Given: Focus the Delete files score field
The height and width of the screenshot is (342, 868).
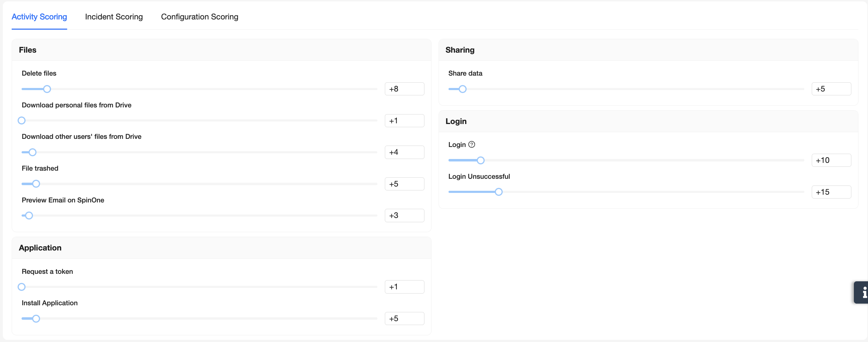Looking at the screenshot, I should coord(404,89).
